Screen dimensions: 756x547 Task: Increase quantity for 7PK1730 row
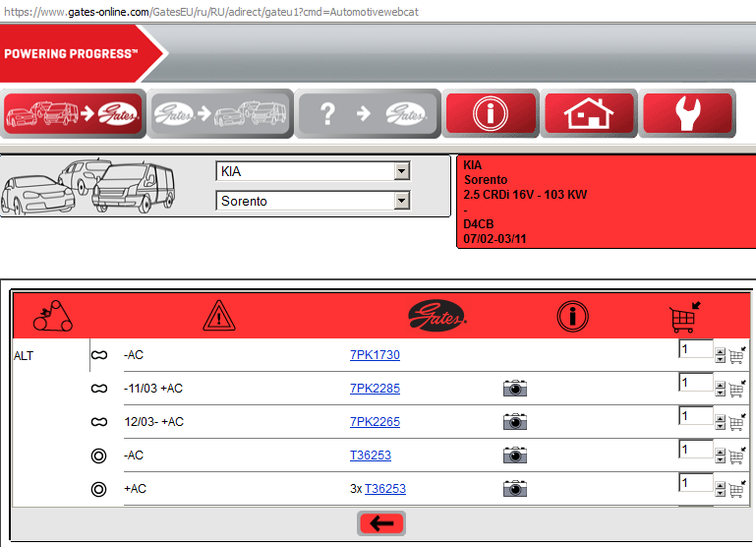(721, 351)
